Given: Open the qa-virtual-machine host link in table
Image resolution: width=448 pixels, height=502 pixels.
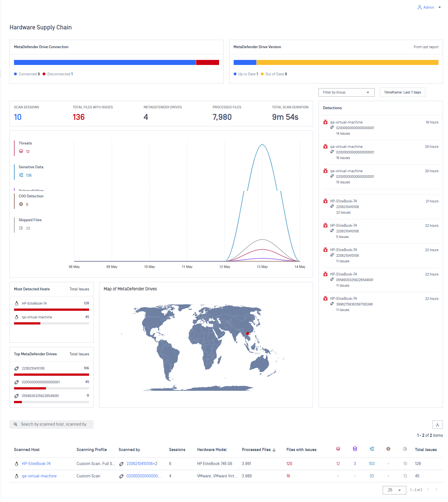Looking at the screenshot, I should [x=39, y=476].
